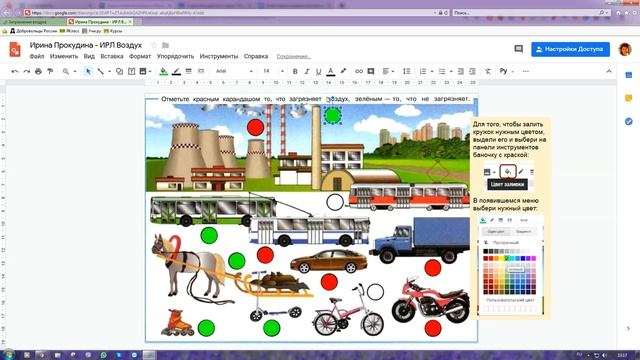Viewport: 640px width, 360px height.
Task: Increase text indent
Action: [x=473, y=71]
